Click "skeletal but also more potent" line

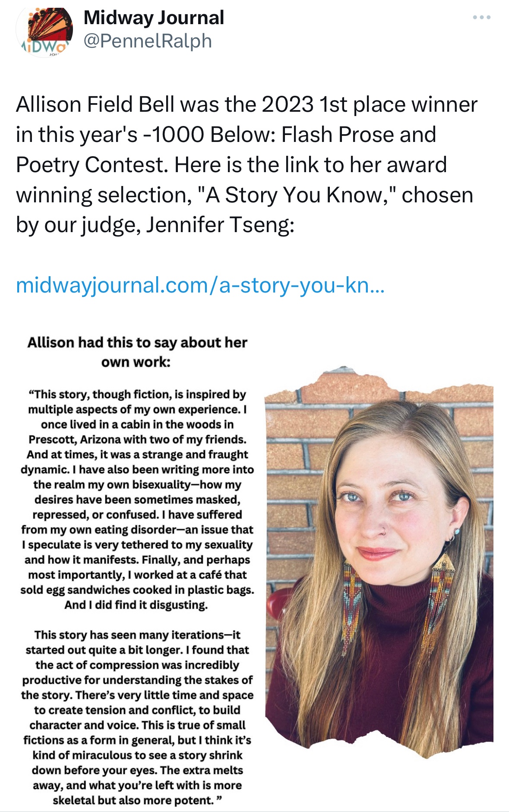click(136, 800)
